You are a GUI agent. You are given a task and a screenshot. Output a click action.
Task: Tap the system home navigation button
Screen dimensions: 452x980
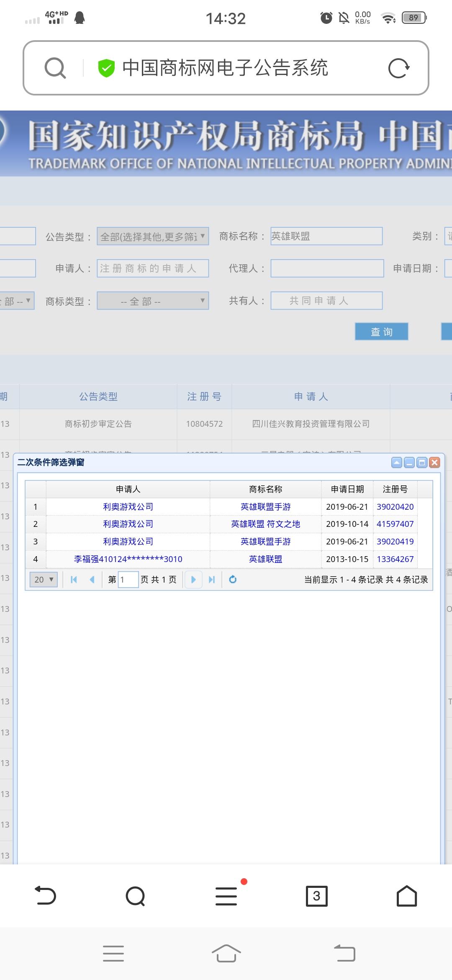coord(226,954)
